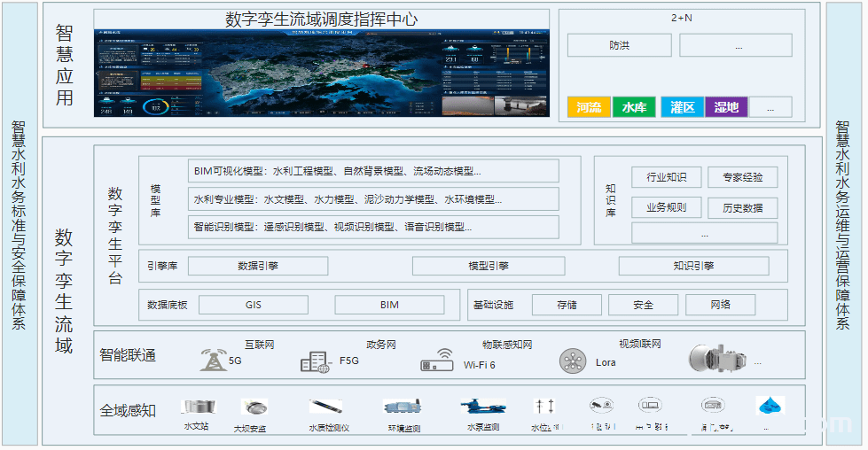Select the purple 湿地 tile
Screen dimensions: 868x450
click(726, 106)
